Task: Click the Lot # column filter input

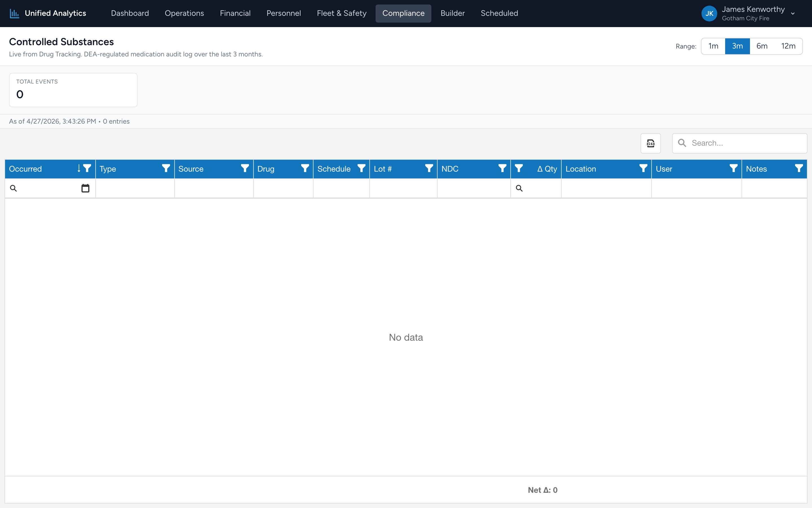Action: (x=403, y=188)
